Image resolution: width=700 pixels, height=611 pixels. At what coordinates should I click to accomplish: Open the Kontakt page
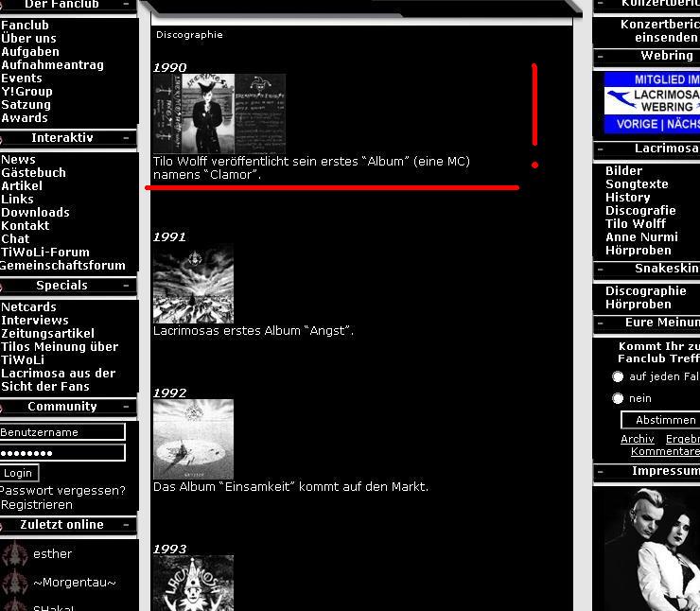click(25, 225)
